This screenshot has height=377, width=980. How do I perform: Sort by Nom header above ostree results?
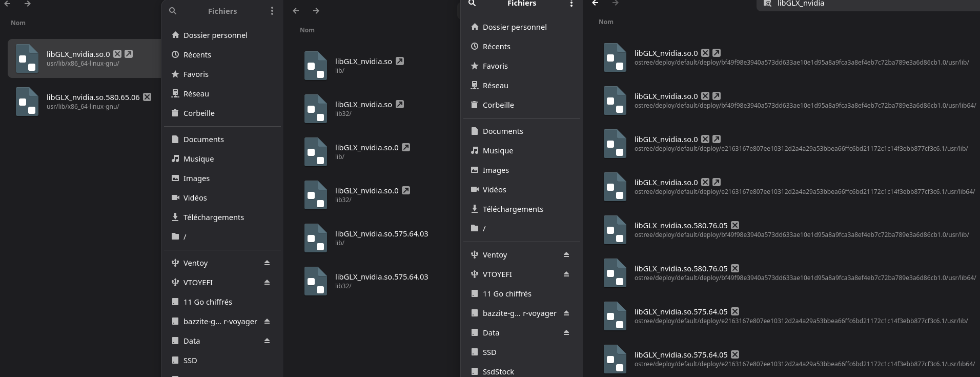tap(606, 22)
